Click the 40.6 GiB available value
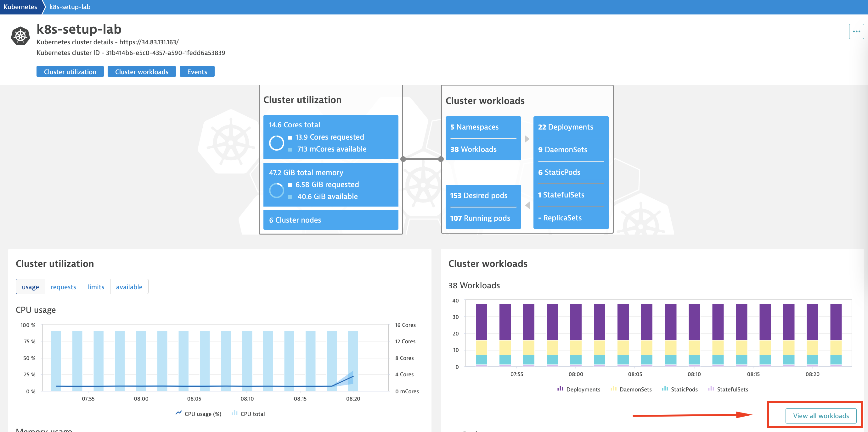This screenshot has width=868, height=432. pyautogui.click(x=327, y=196)
